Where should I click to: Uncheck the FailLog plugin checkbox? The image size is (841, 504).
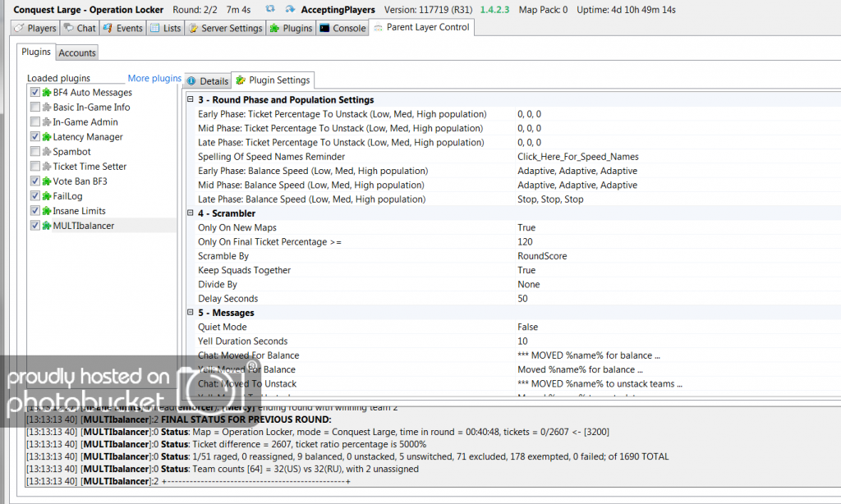click(34, 196)
